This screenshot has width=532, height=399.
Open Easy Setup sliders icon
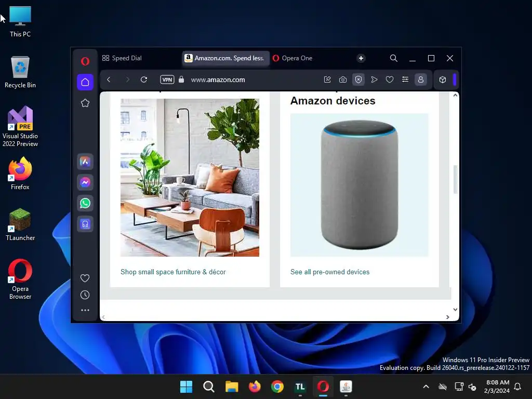click(x=405, y=79)
